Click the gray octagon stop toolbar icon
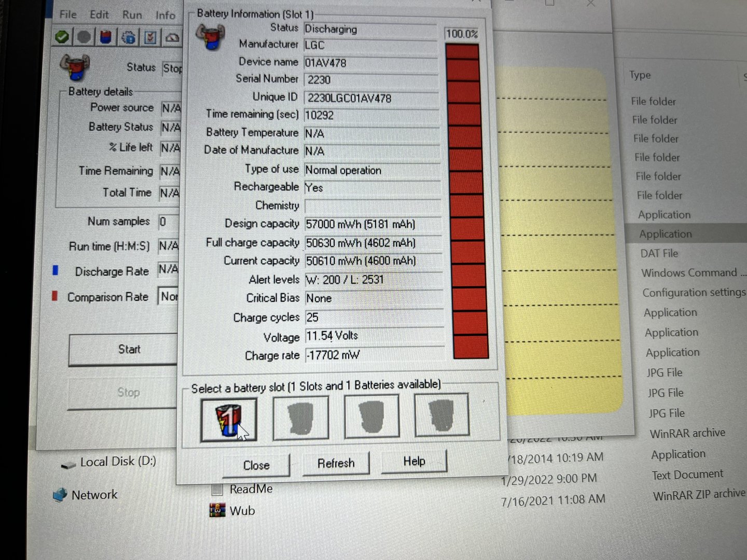Screen dimensions: 747x560 point(84,37)
